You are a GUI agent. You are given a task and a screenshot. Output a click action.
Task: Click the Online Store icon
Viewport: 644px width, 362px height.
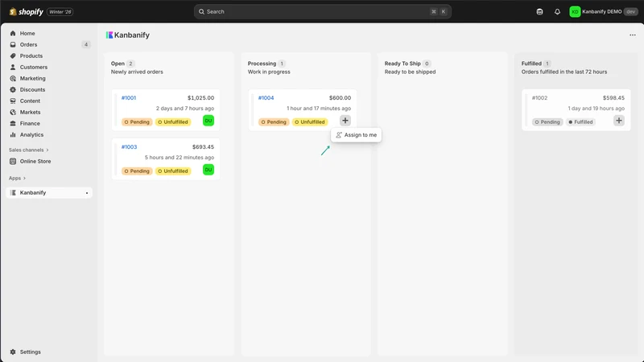[13, 162]
